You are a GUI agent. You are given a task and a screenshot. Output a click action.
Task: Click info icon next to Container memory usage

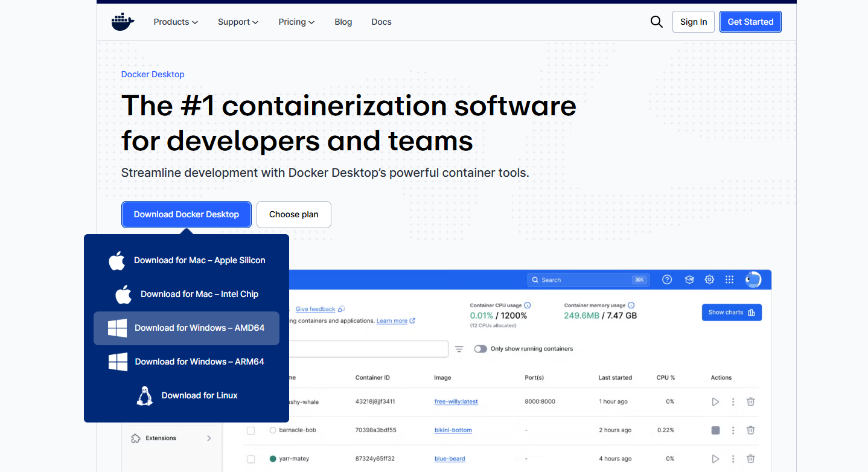pos(631,305)
